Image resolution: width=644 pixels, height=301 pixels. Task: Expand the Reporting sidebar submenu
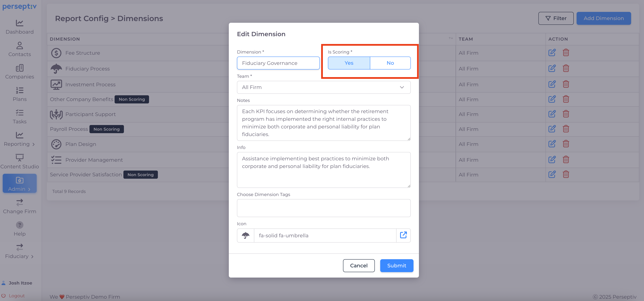point(20,139)
